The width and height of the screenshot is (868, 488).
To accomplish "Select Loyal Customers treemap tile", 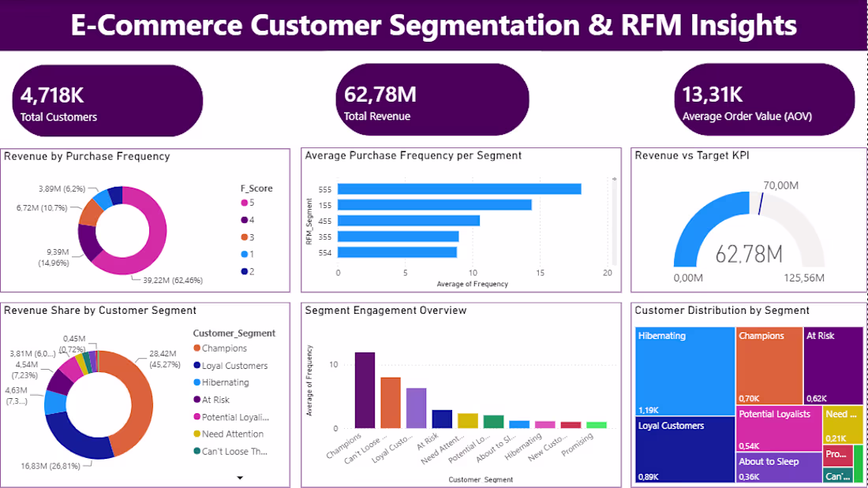I will pos(685,449).
